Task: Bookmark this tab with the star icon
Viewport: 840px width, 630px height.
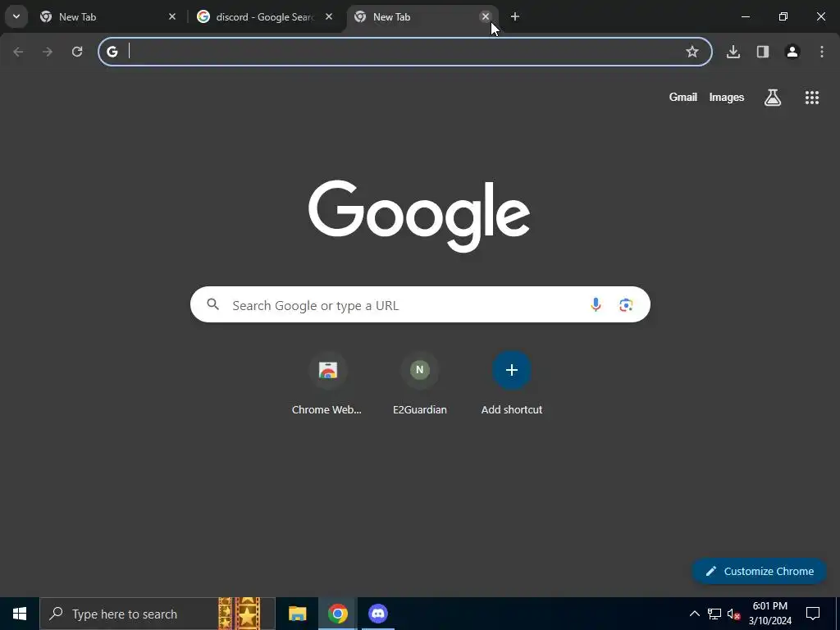Action: point(692,52)
